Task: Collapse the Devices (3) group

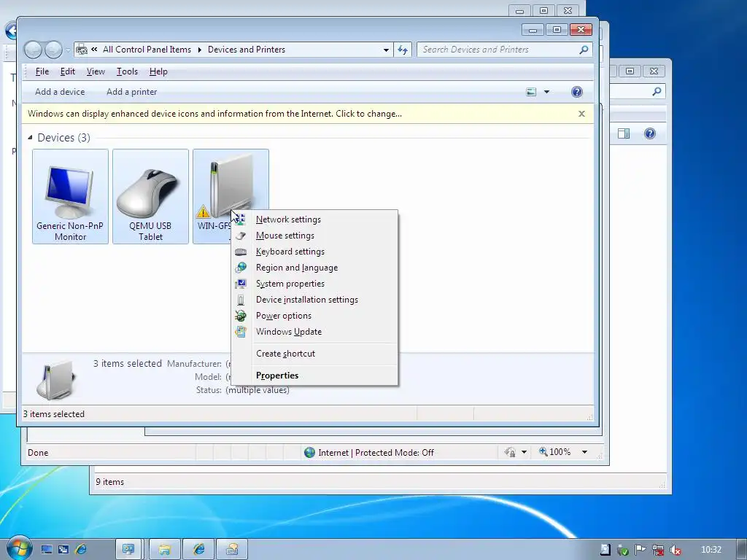Action: click(x=30, y=138)
